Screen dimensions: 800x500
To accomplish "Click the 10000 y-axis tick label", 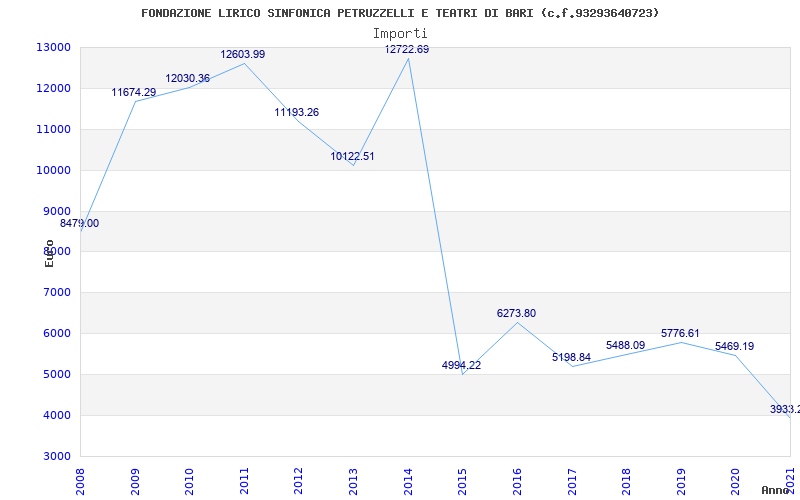I will [53, 170].
